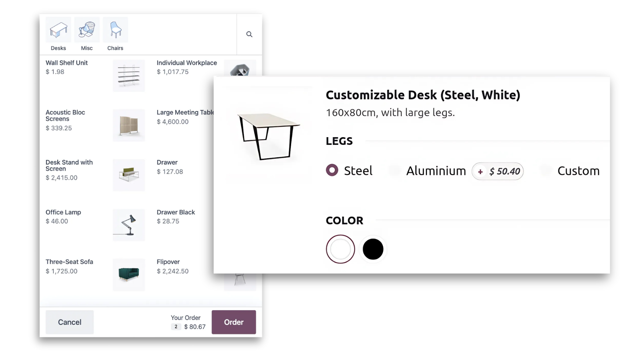
Task: Pick the white color swatch
Action: click(340, 249)
